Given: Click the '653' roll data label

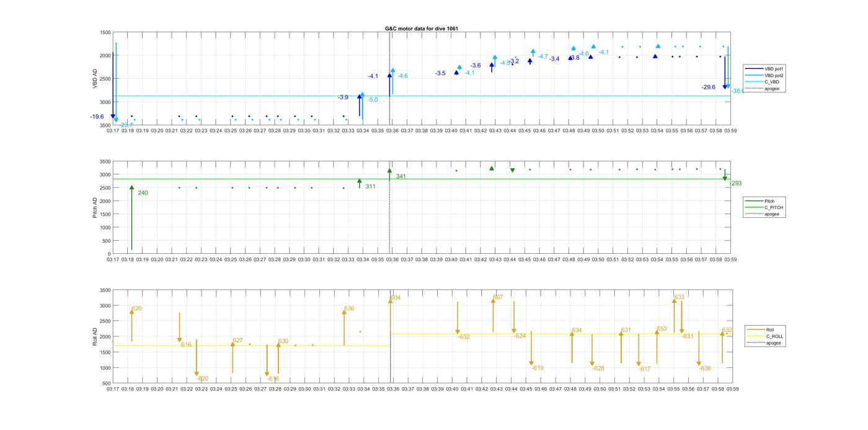Looking at the screenshot, I should (x=662, y=329).
